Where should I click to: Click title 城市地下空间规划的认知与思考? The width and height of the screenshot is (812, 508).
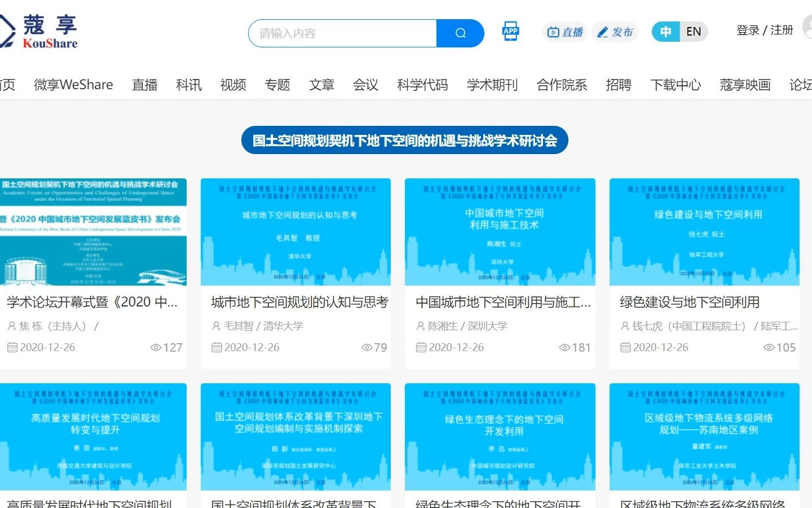300,303
